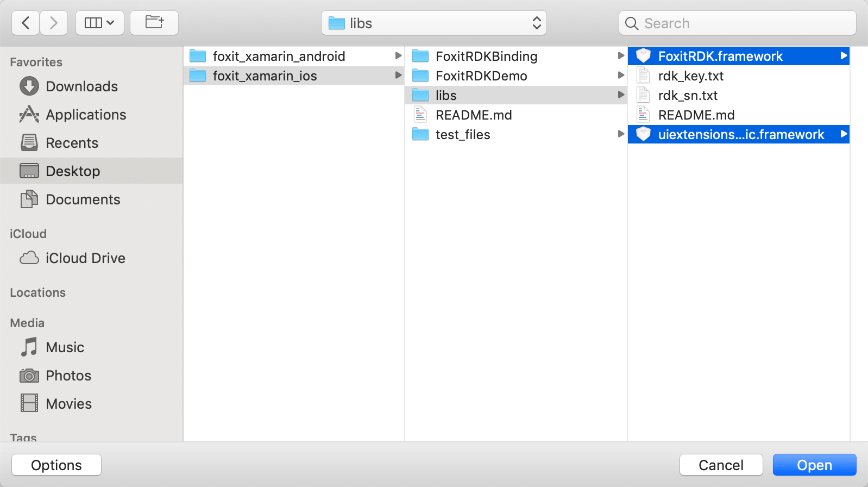The image size is (868, 487).
Task: Select uiextensions...ic.framework
Action: coord(739,134)
